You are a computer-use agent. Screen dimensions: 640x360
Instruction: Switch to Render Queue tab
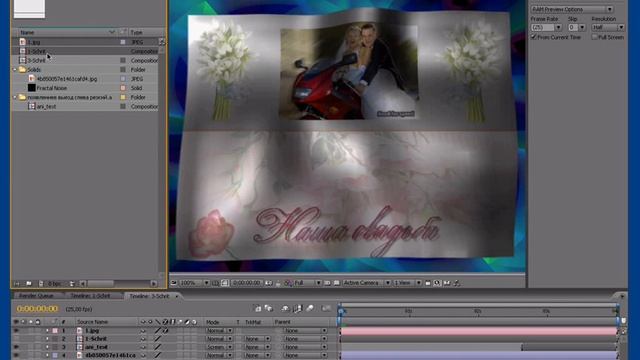click(36, 296)
